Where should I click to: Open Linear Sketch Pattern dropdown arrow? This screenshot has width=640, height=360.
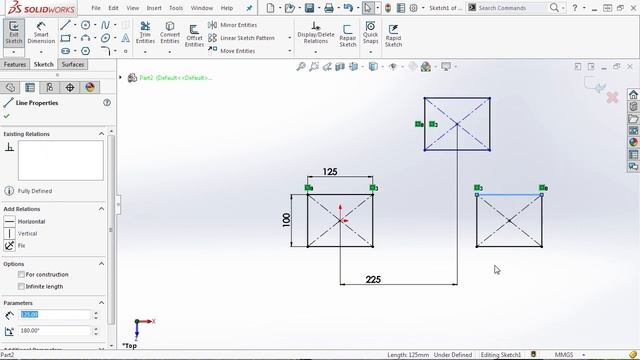click(290, 38)
